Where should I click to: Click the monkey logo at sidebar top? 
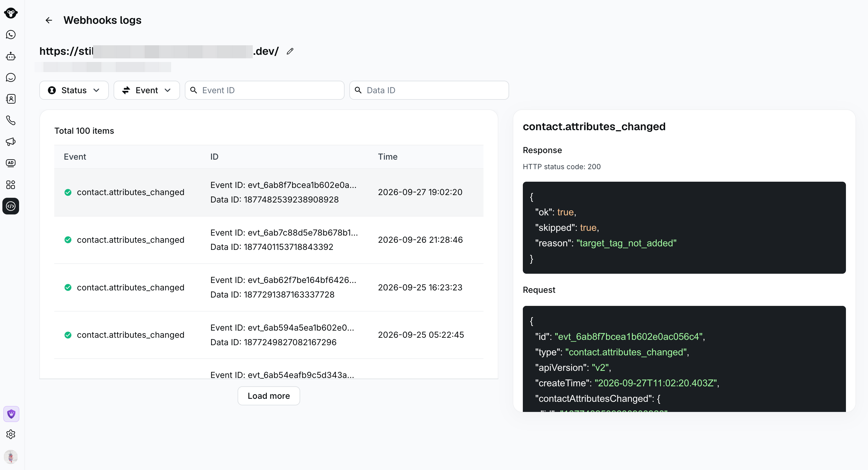(x=11, y=13)
